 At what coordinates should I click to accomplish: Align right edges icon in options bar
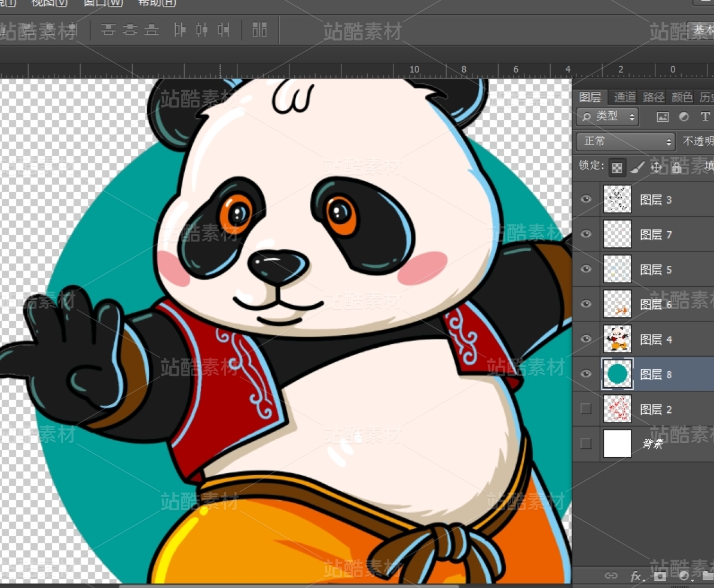pos(224,30)
